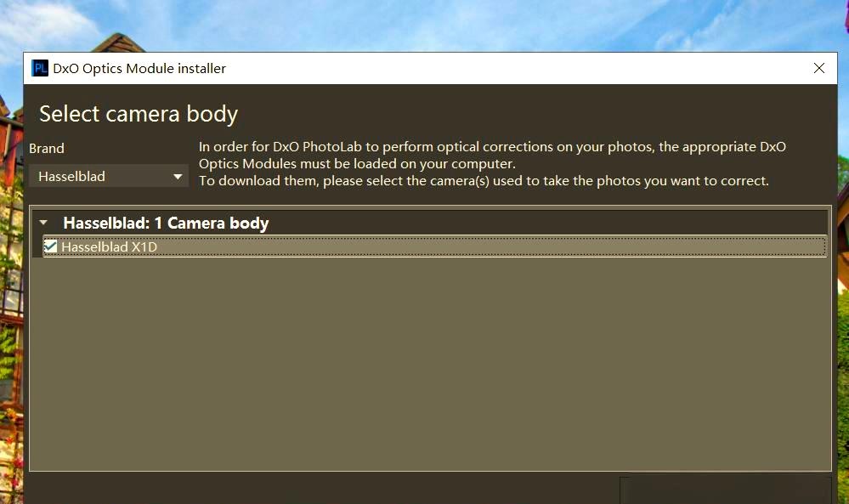Click the DxO PhotoLab PL title bar icon
849x504 pixels.
click(40, 68)
